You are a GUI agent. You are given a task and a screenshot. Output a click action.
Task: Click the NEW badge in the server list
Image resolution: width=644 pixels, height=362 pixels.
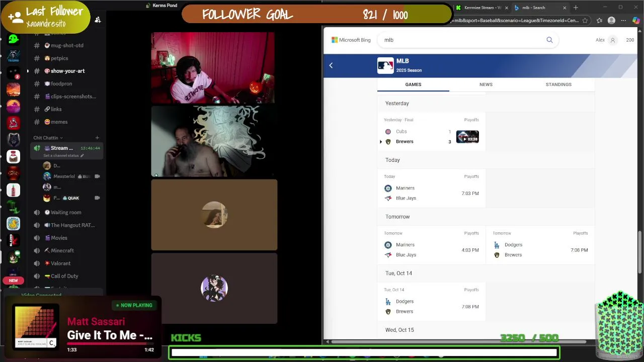14,281
